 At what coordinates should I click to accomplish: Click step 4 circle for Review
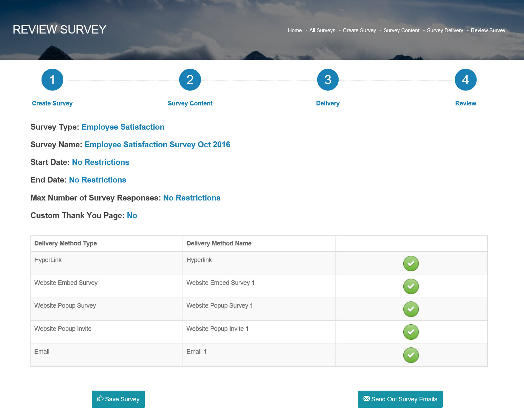coord(465,80)
